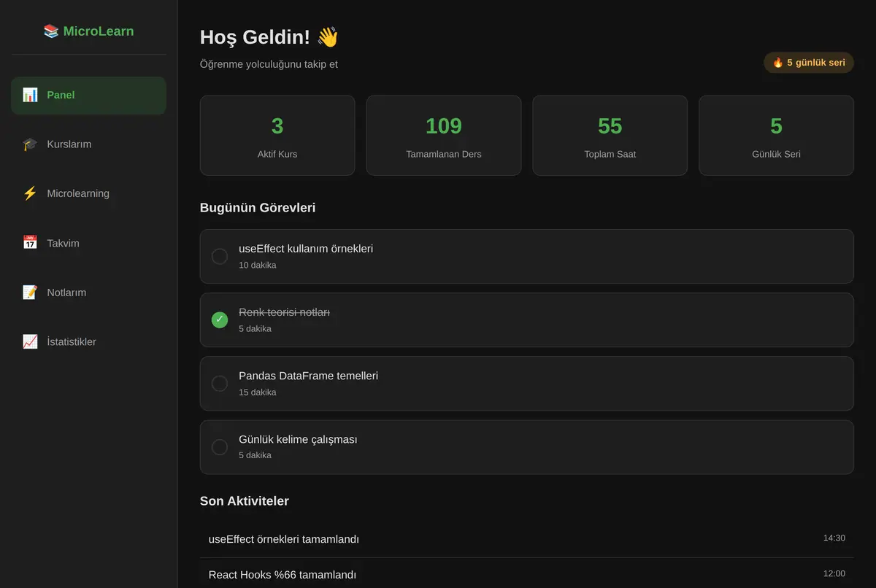Open the Aktif Kurs stat card
The height and width of the screenshot is (588, 876).
(x=277, y=136)
